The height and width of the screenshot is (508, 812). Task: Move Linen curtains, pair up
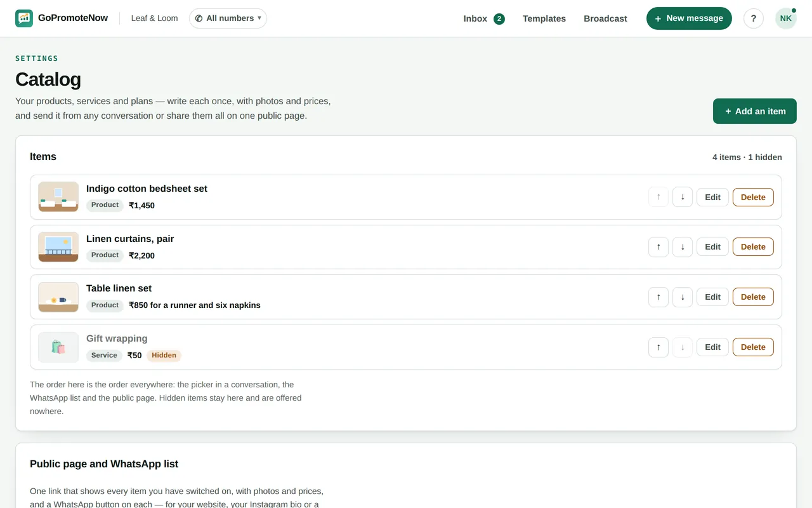658,247
